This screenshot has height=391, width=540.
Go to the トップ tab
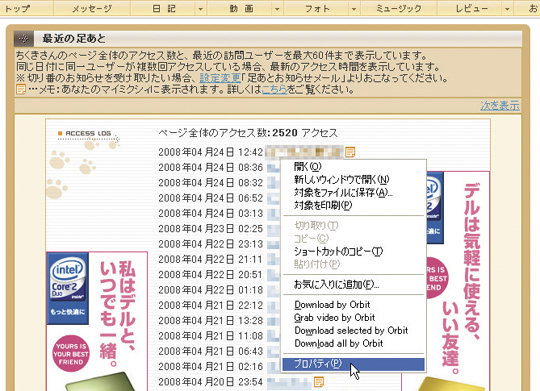click(x=17, y=8)
